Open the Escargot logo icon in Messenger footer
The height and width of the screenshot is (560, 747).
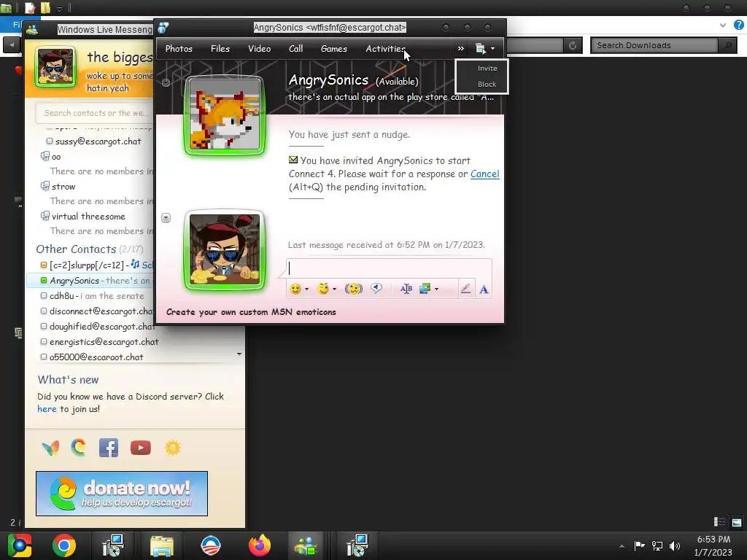79,448
